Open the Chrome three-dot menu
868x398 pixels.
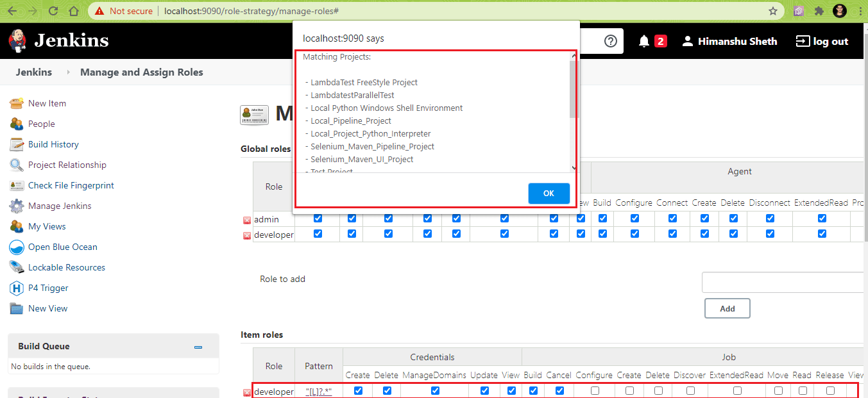859,11
